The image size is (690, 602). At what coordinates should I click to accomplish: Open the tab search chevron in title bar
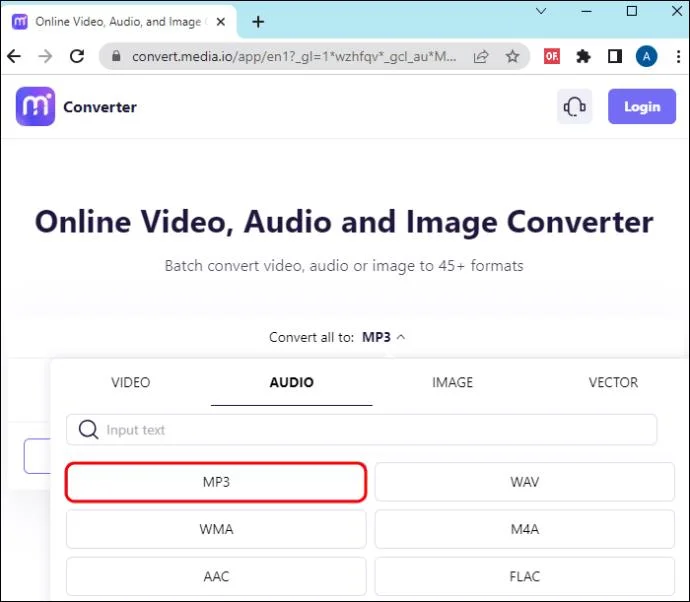pyautogui.click(x=541, y=11)
